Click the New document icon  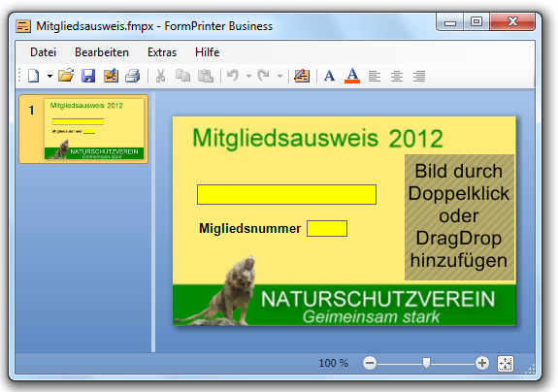click(33, 76)
